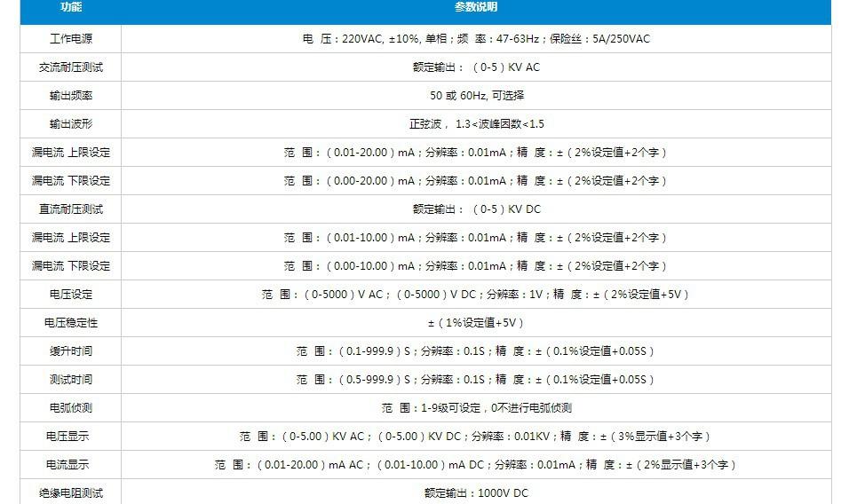The image size is (841, 504).
Task: Select the 交流耐压测试 row label
Action: pyautogui.click(x=71, y=67)
